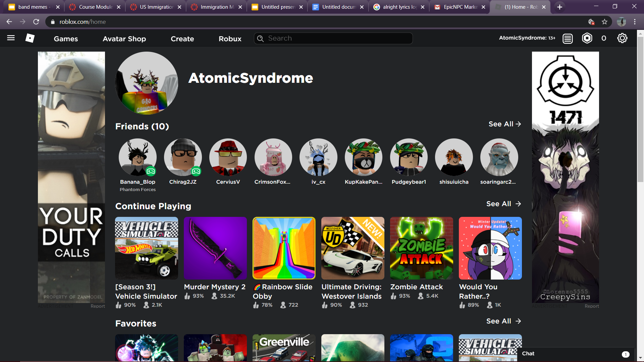Open Vehicle Simulator game in Continue Playing

tap(147, 248)
